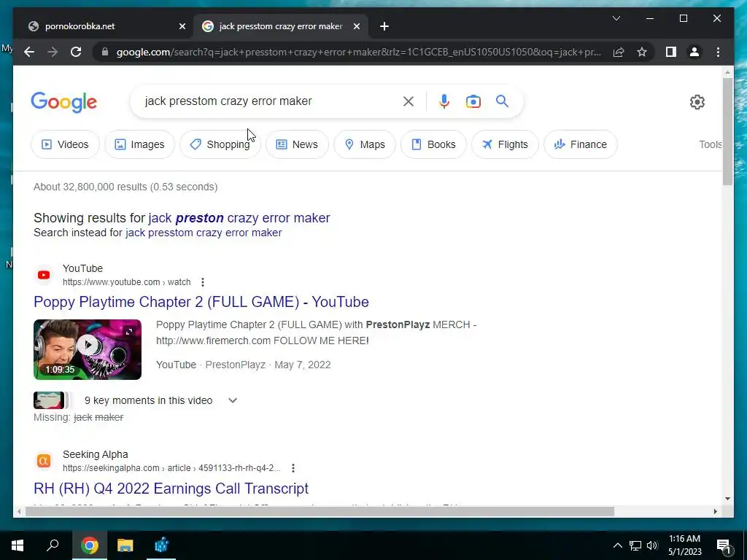Open the Windows Start menu
This screenshot has height=560, width=747.
pyautogui.click(x=18, y=545)
